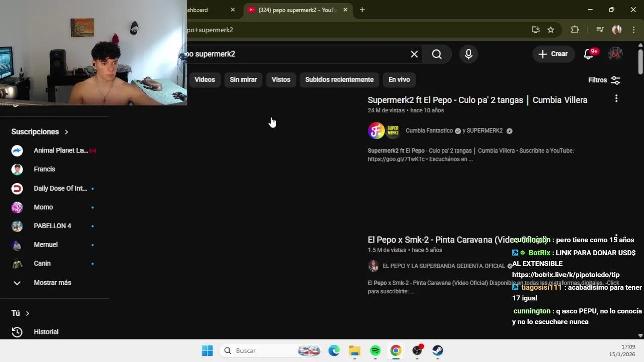
Task: Bookmark this page with the star icon
Action: 551,30
